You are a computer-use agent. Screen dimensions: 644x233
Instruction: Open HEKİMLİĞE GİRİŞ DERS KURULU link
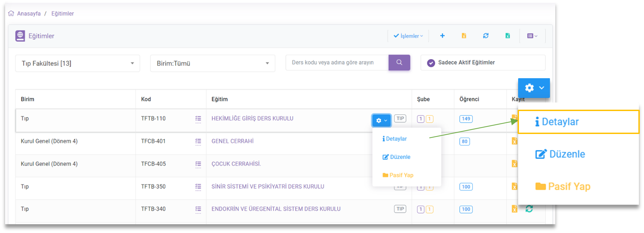(252, 119)
